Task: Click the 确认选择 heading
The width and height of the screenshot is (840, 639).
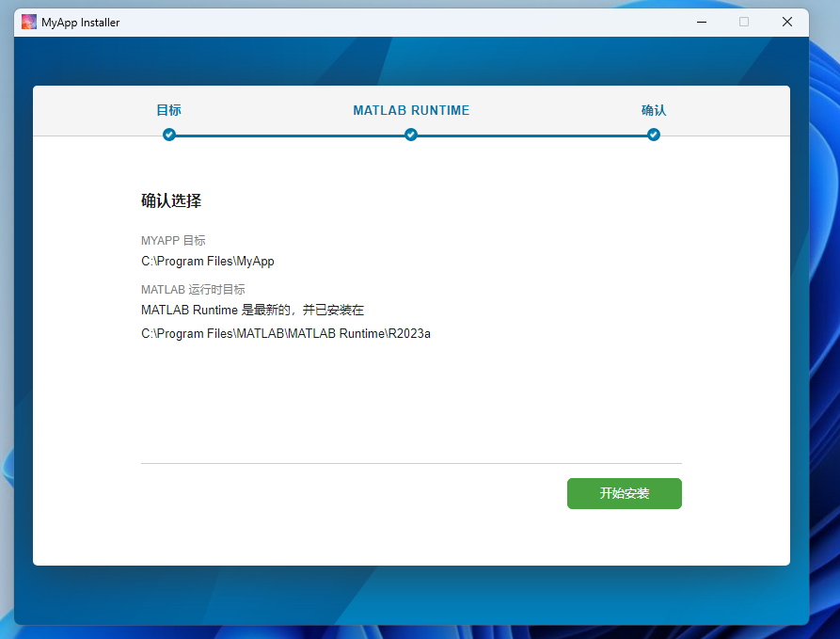Action: pyautogui.click(x=171, y=200)
